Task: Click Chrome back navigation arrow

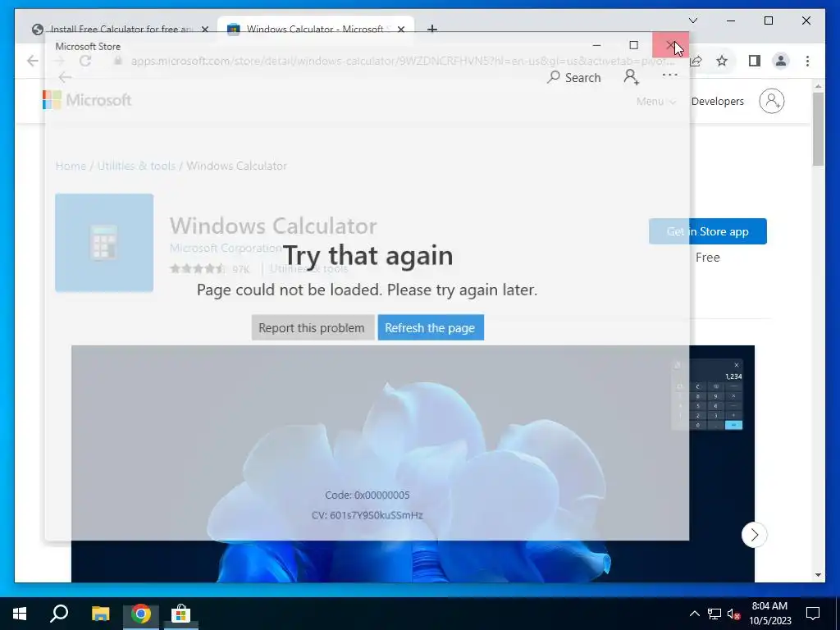Action: (33, 61)
